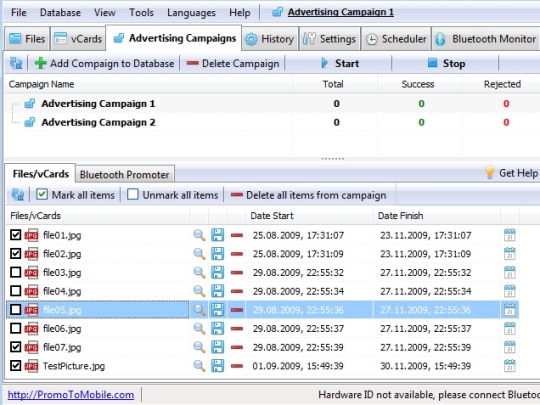Switch to the Settings tab
Image resolution: width=540 pixels, height=405 pixels.
click(x=330, y=39)
